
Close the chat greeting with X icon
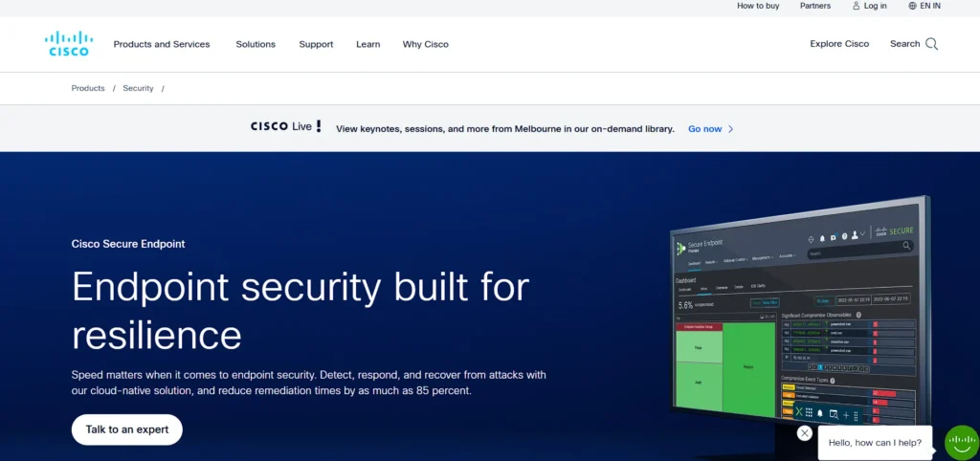pyautogui.click(x=805, y=433)
